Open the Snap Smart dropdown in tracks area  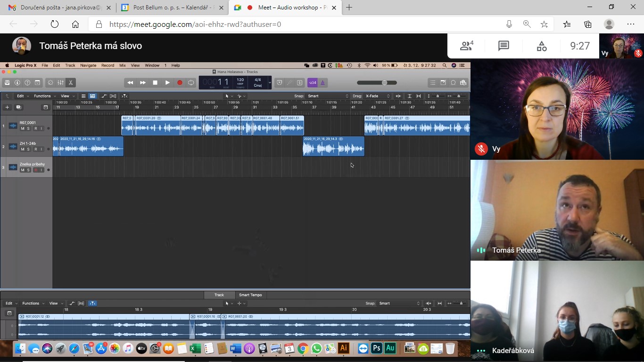point(328,96)
